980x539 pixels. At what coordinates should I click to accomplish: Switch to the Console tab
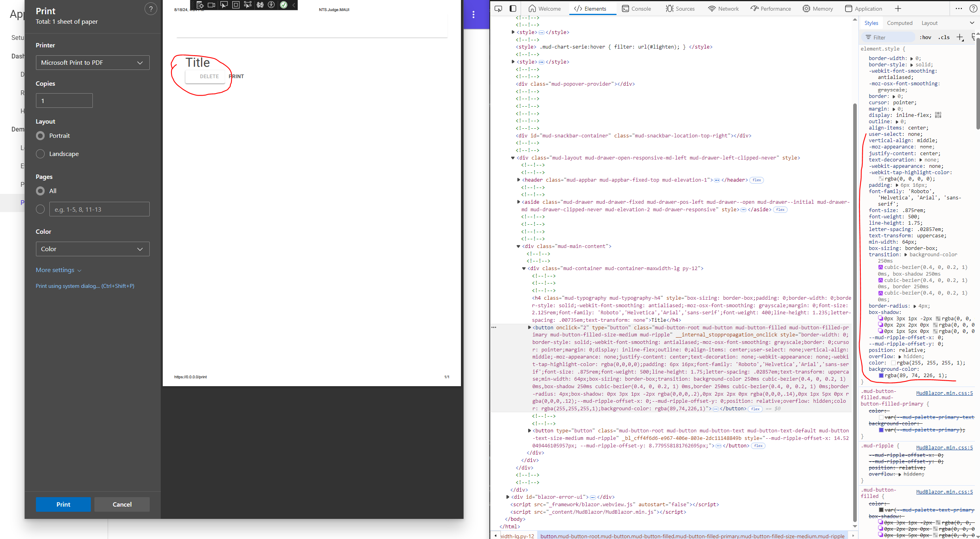(636, 9)
